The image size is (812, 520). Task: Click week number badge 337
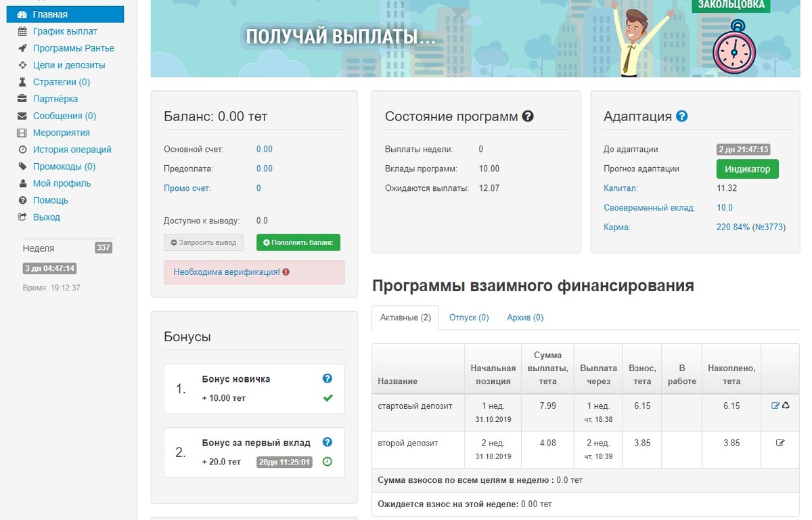pyautogui.click(x=104, y=248)
